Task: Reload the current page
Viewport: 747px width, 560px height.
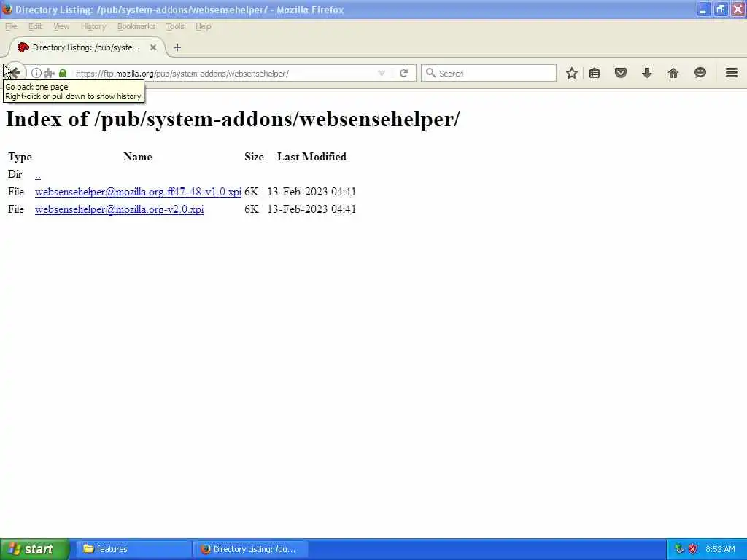Action: pyautogui.click(x=404, y=73)
